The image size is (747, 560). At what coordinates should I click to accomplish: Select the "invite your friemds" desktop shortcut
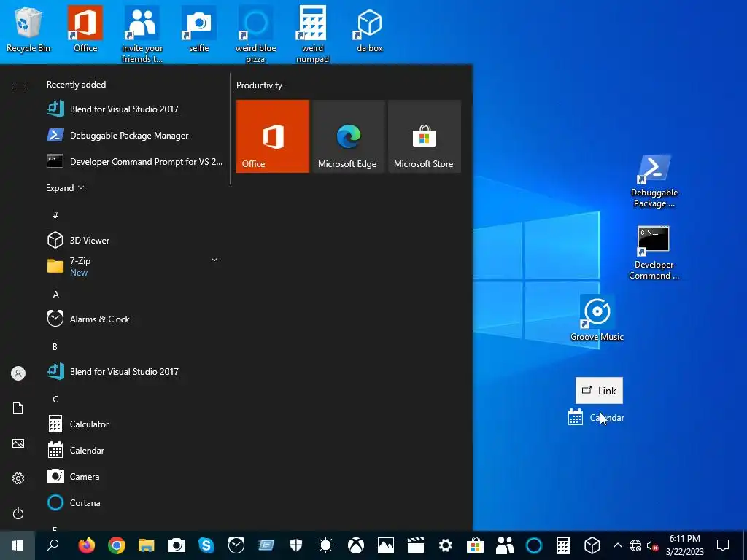(142, 34)
